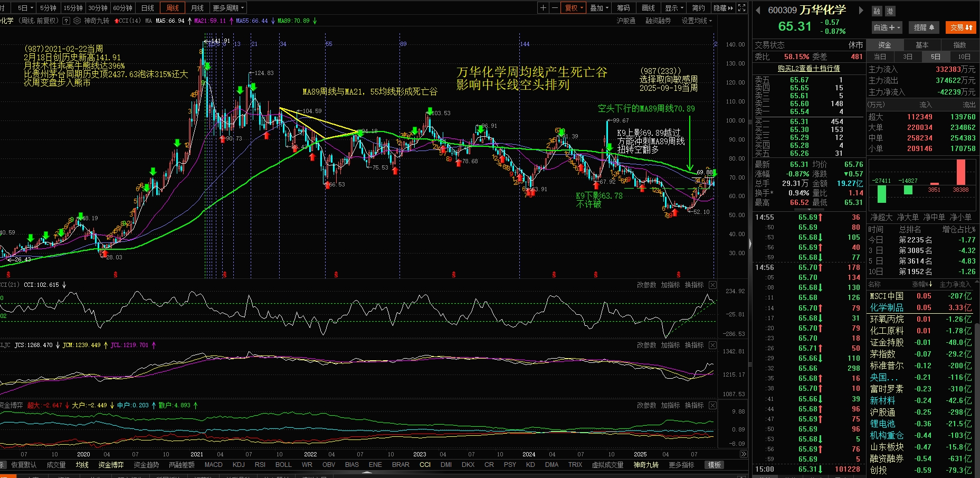
Task: Expand 更多周期 periods dropdown
Action: [228, 8]
